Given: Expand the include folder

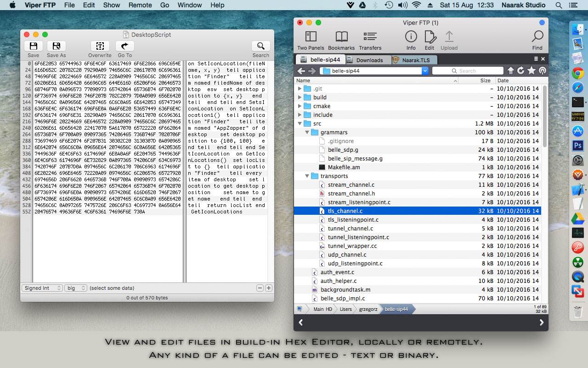Looking at the screenshot, I should [300, 115].
